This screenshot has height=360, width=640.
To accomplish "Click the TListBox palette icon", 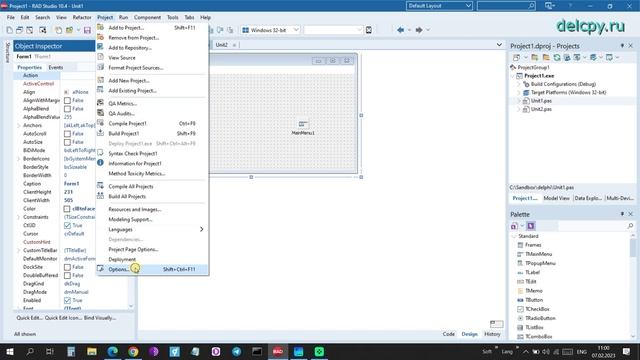I will tap(520, 327).
